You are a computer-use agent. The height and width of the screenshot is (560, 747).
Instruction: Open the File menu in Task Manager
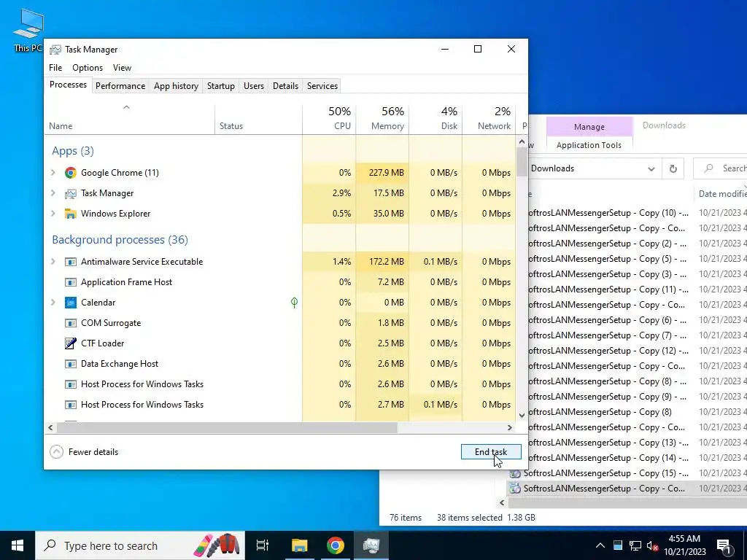[55, 68]
